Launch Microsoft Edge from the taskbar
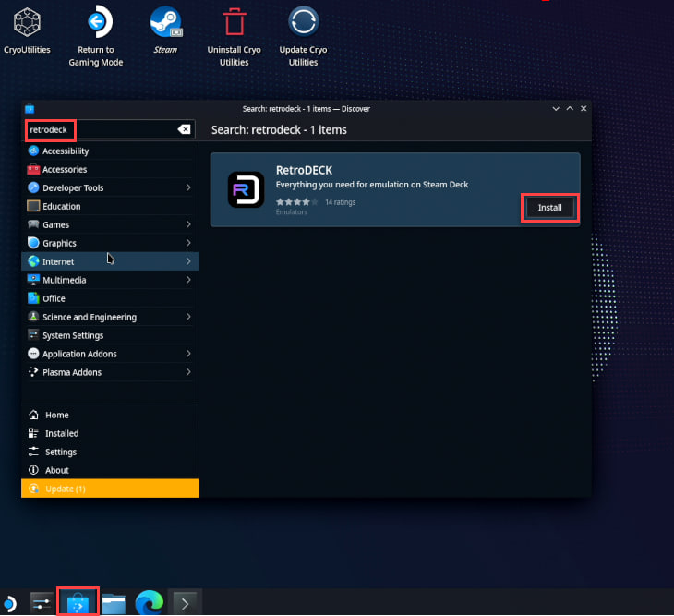The width and height of the screenshot is (674, 616). pos(150,603)
